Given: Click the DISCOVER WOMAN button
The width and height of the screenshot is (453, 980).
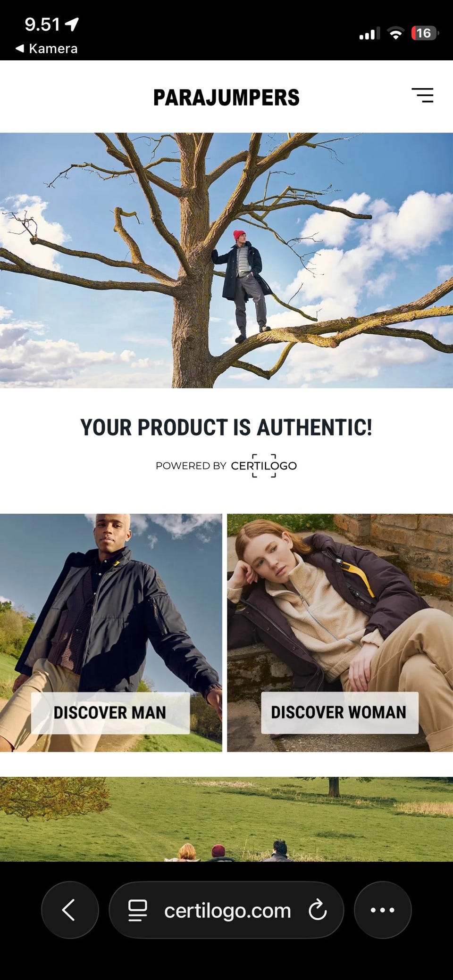Looking at the screenshot, I should point(340,712).
